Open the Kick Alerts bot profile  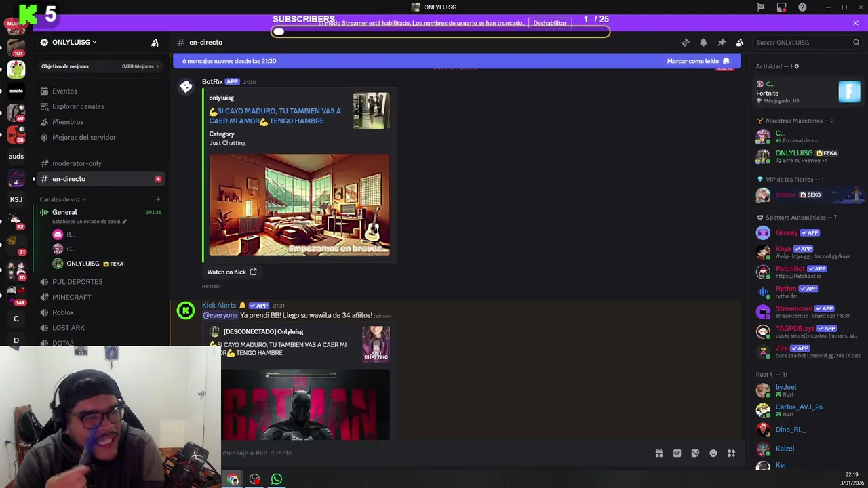click(219, 305)
